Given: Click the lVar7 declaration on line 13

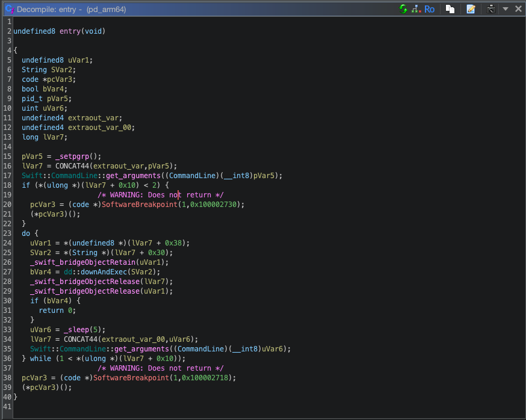Looking at the screenshot, I should click(53, 137).
